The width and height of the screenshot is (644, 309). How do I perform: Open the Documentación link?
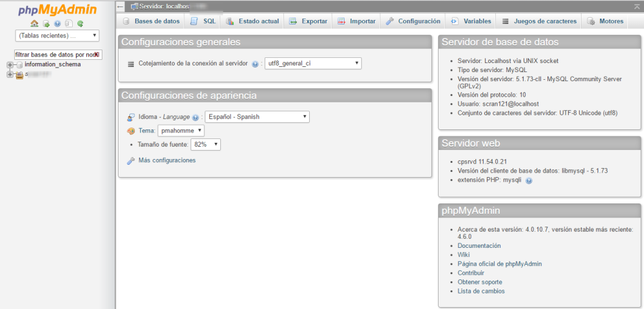(479, 245)
